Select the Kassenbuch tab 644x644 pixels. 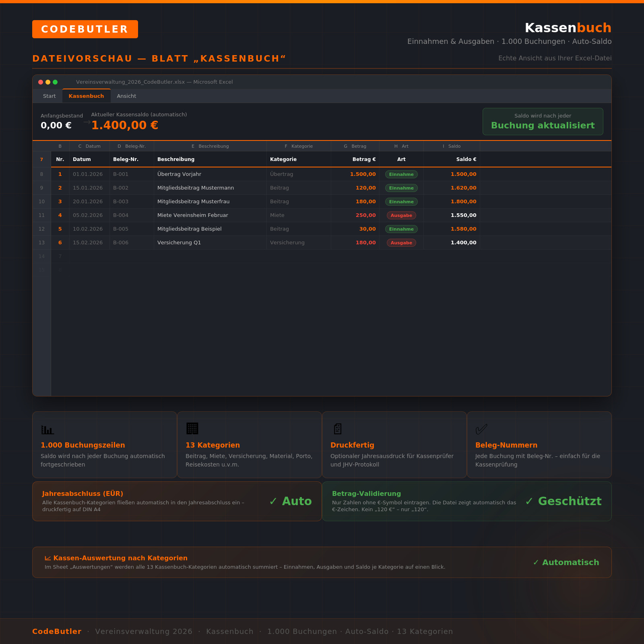tap(87, 96)
